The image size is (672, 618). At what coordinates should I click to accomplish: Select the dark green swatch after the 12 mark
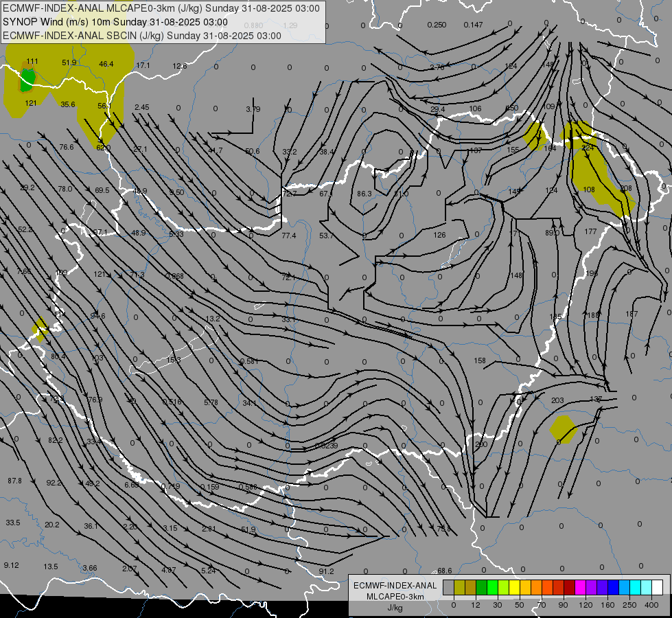[x=482, y=587]
